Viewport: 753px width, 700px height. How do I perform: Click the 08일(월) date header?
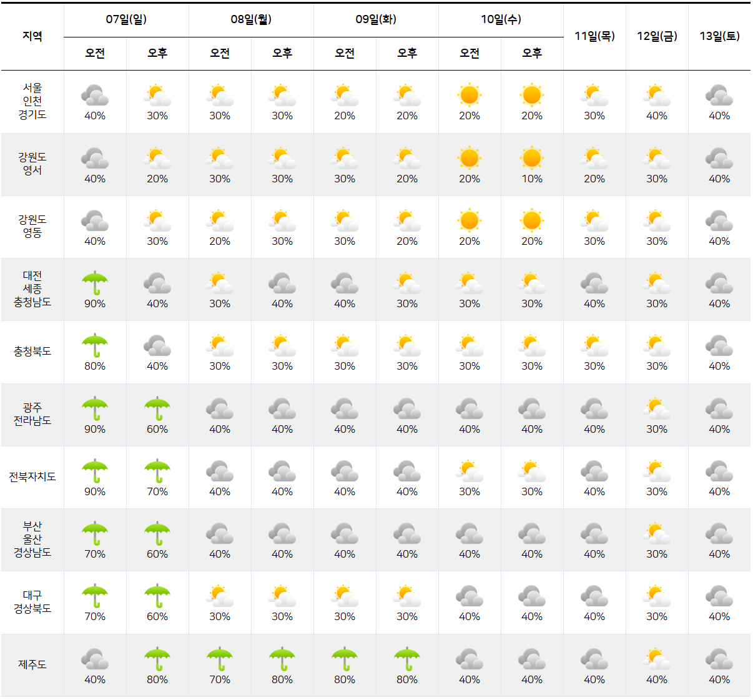tap(251, 19)
